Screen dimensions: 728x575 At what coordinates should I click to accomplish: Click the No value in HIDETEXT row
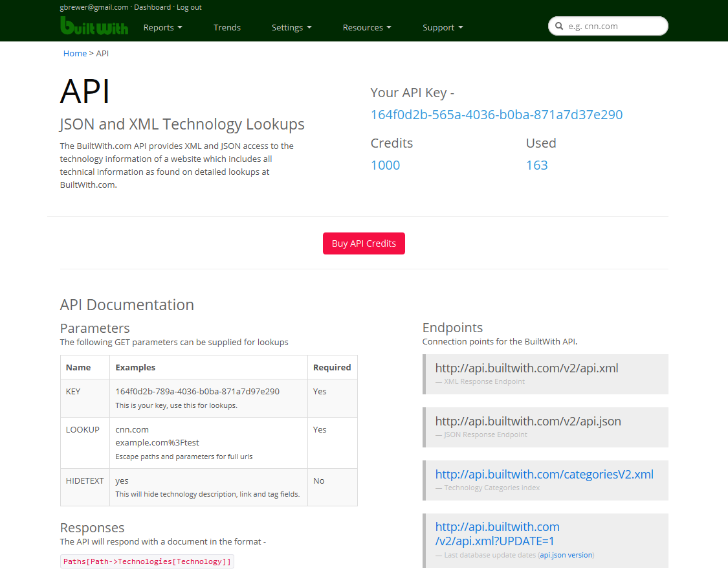[x=318, y=480]
